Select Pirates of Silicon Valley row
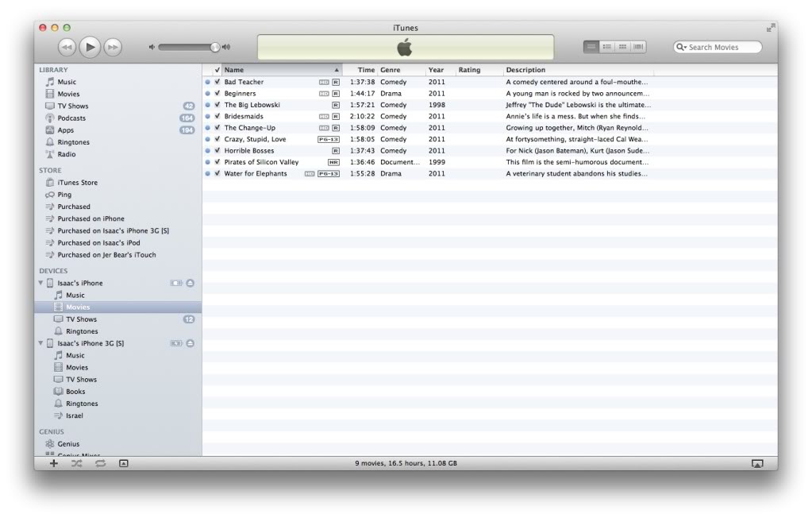 tap(490, 162)
